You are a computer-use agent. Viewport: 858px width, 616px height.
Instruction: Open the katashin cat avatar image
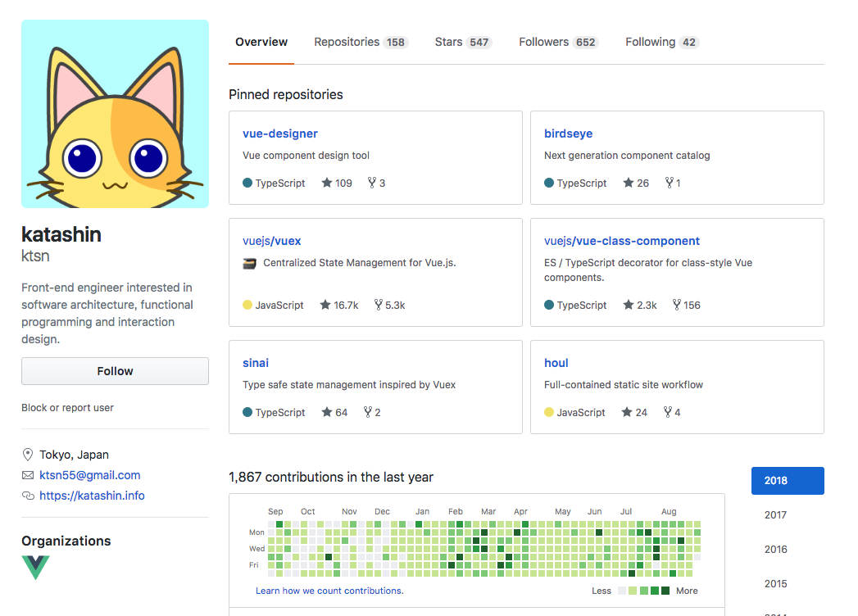115,114
